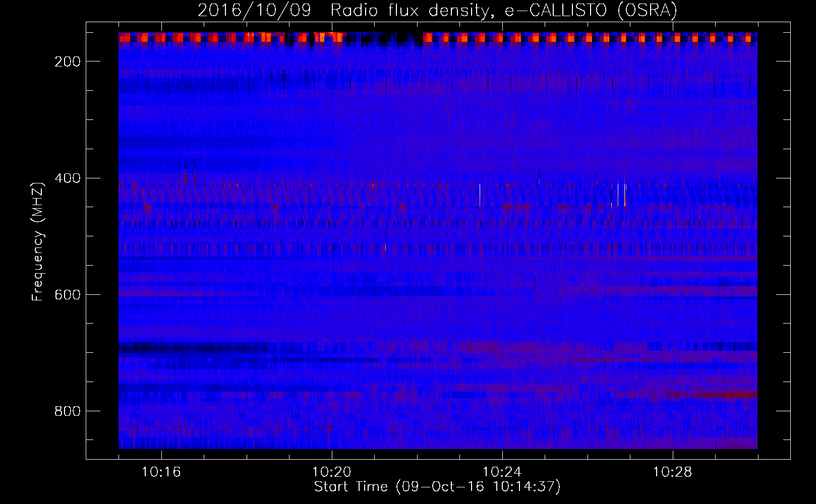Click the 600 frequency tick label

(68, 295)
